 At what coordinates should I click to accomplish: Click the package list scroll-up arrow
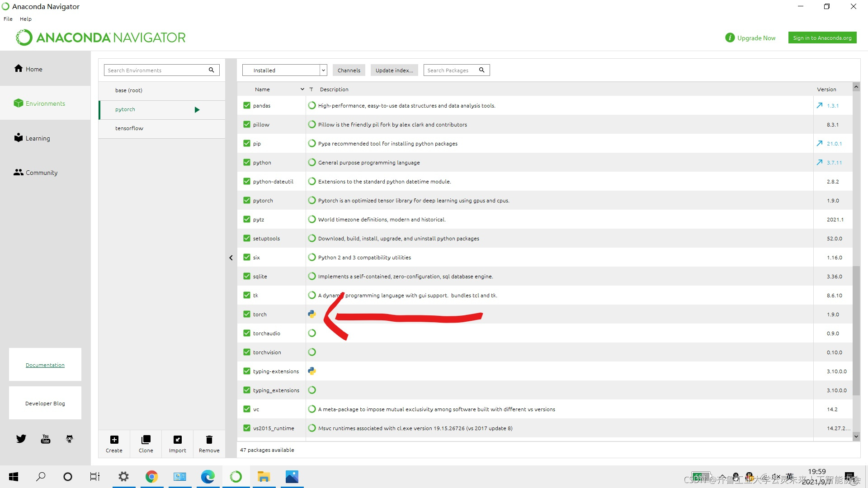coord(856,87)
